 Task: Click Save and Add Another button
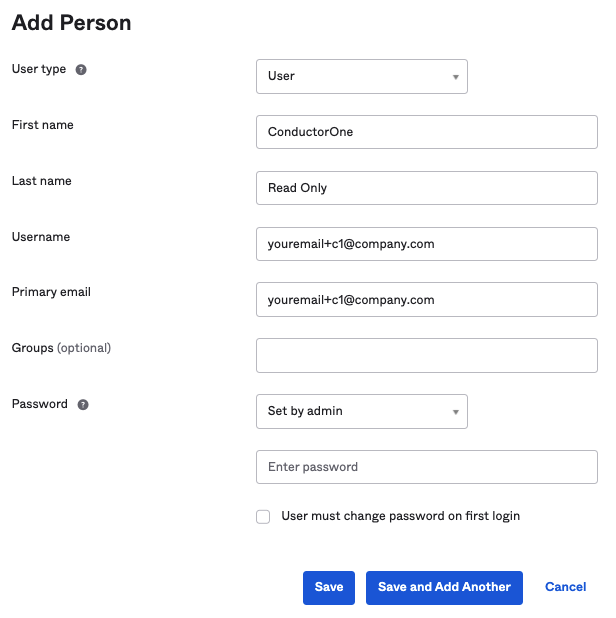444,587
